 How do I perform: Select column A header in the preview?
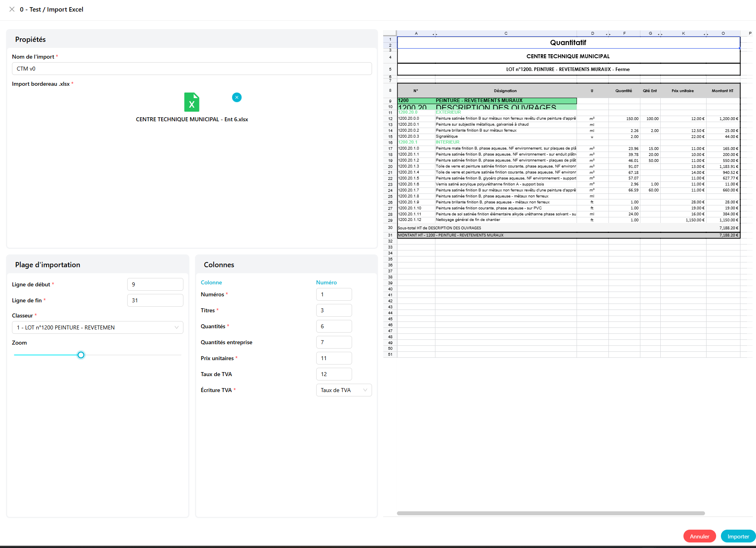(x=416, y=34)
